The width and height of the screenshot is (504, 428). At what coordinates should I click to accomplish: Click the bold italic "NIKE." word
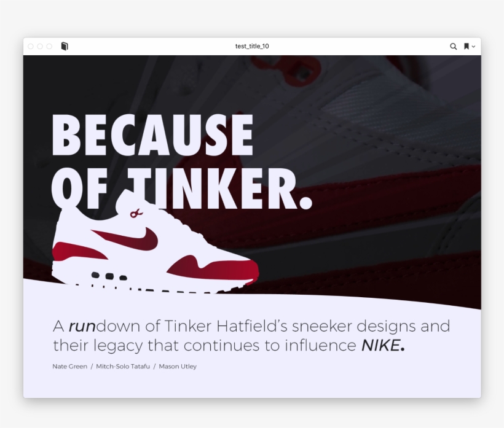pos(382,345)
